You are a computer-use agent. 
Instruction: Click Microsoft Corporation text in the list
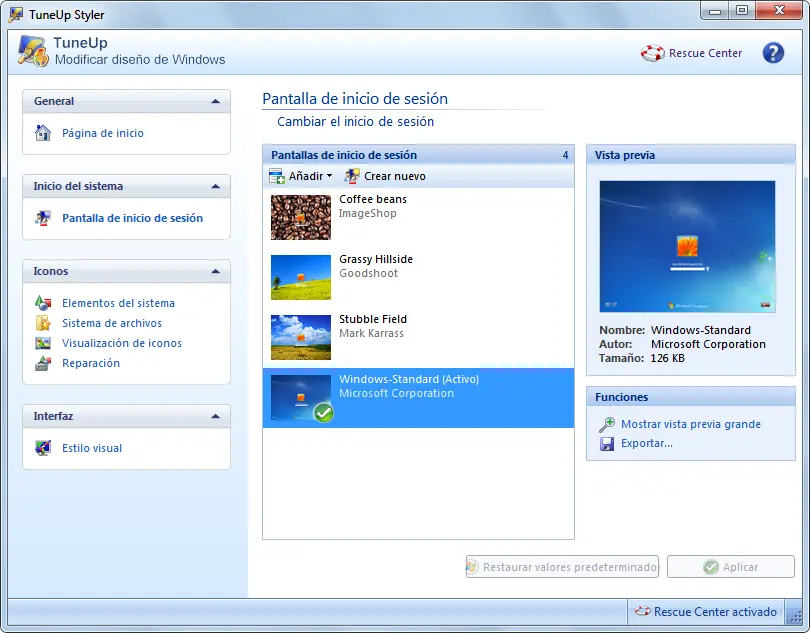click(x=396, y=393)
